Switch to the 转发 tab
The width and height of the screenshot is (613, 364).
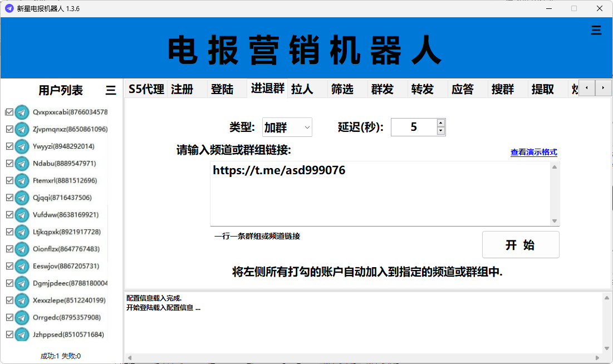click(427, 89)
